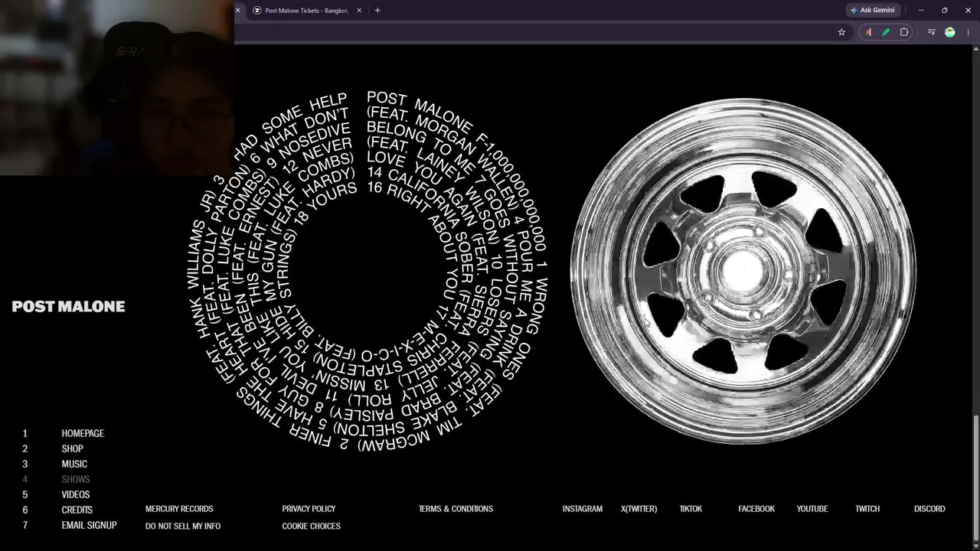The height and width of the screenshot is (551, 980).
Task: Go to HOMEPAGE in the site menu
Action: (83, 433)
